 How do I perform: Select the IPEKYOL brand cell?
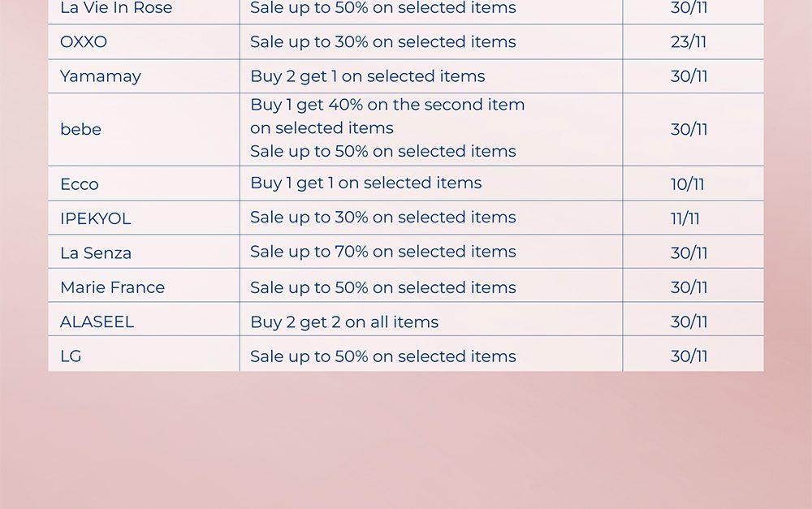[x=95, y=218]
